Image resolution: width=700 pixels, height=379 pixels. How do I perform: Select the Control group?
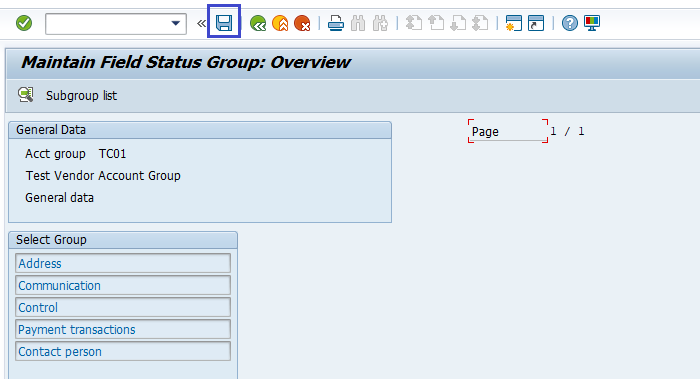point(123,308)
